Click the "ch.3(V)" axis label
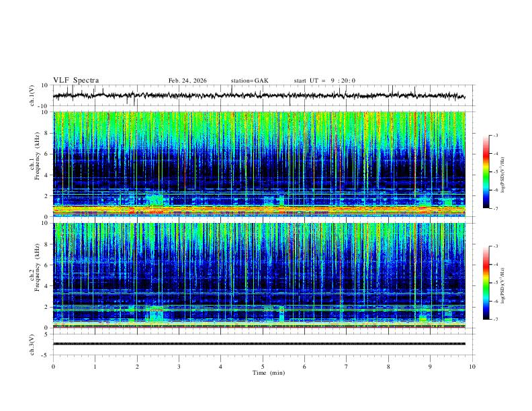532x411 pixels. click(x=32, y=345)
